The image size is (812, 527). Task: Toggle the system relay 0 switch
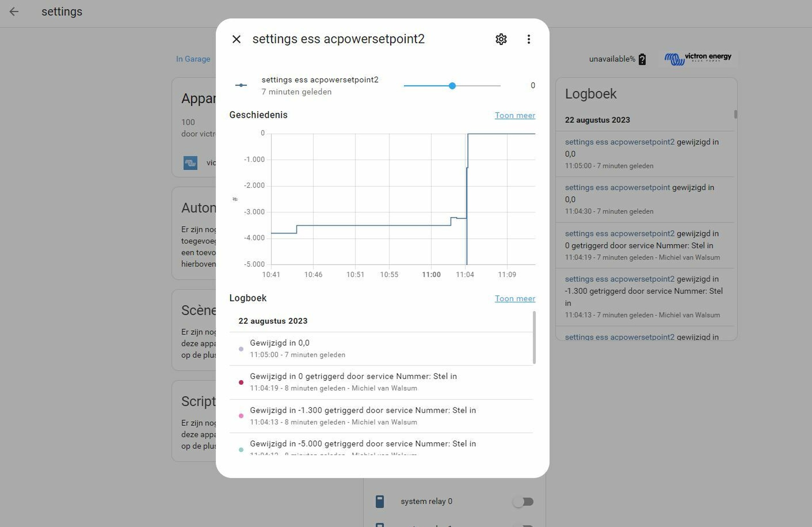coord(524,502)
